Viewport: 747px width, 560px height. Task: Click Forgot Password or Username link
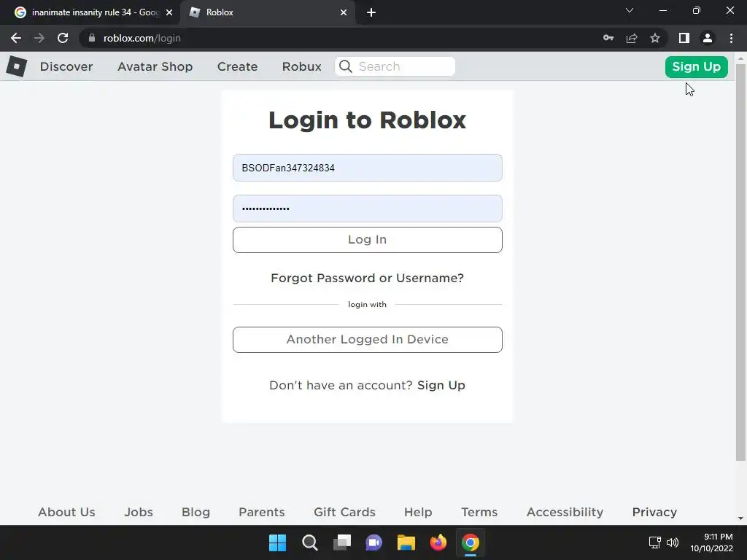[368, 278]
